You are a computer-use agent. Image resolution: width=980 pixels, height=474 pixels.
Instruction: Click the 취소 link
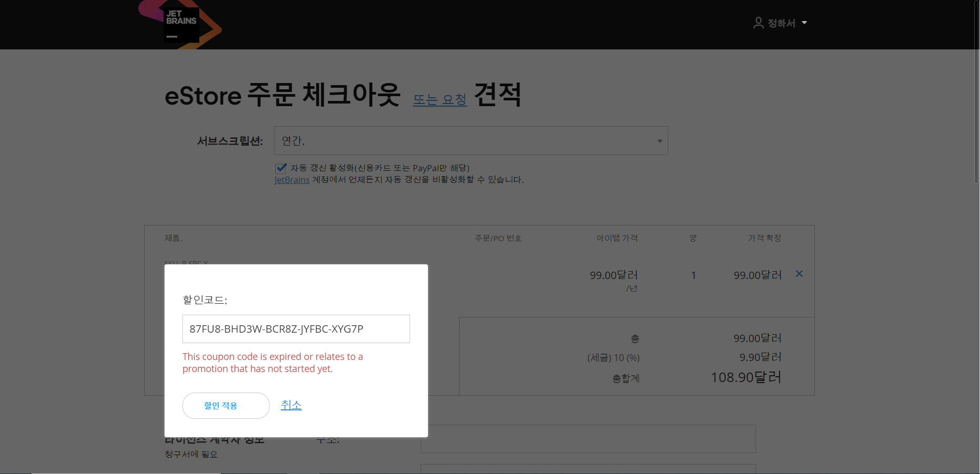click(291, 405)
